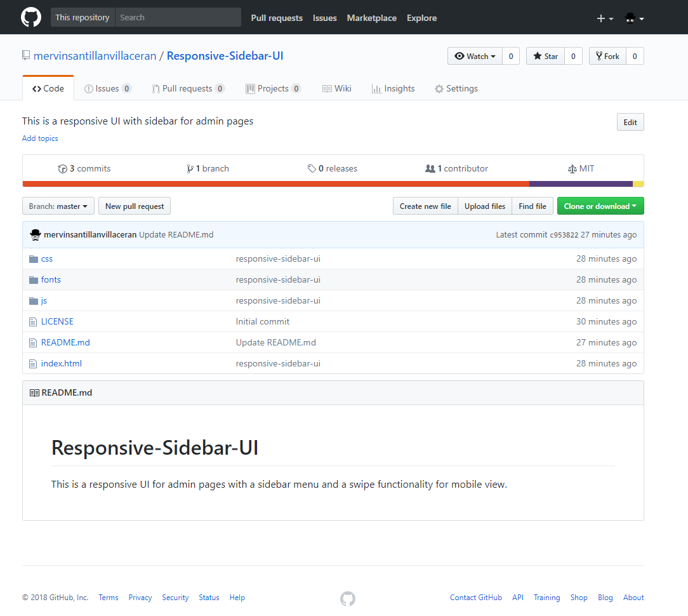This screenshot has height=616, width=688.
Task: Expand the Clone or download menu
Action: point(600,206)
